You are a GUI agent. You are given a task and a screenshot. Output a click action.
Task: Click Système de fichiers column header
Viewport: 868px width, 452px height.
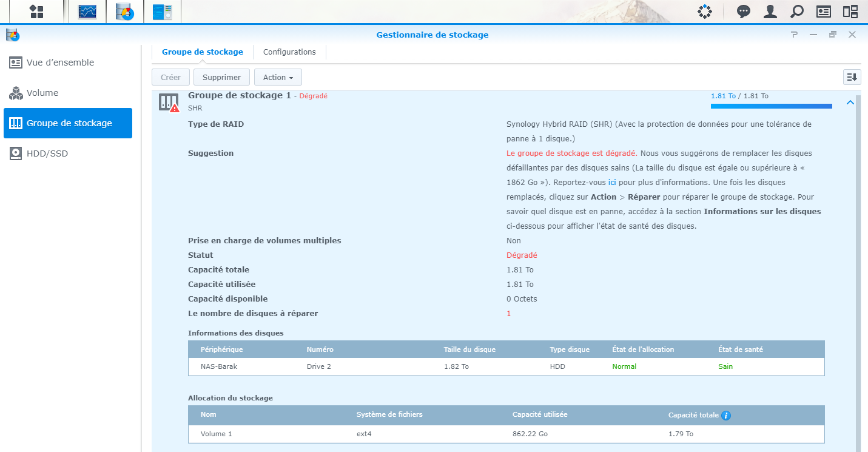coord(389,414)
